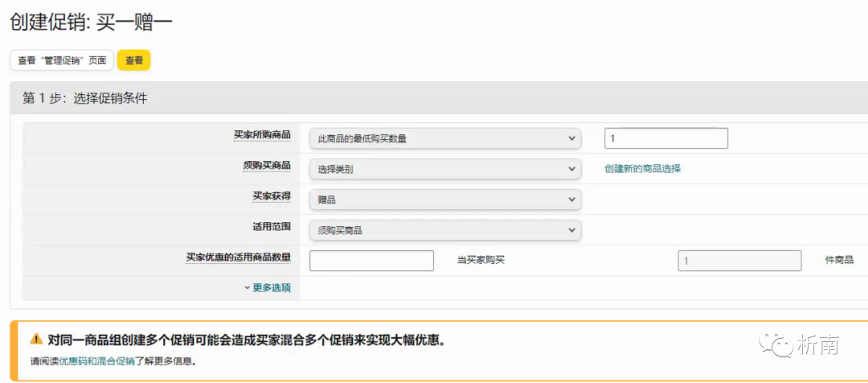Click the yellow 查看 button

click(134, 60)
